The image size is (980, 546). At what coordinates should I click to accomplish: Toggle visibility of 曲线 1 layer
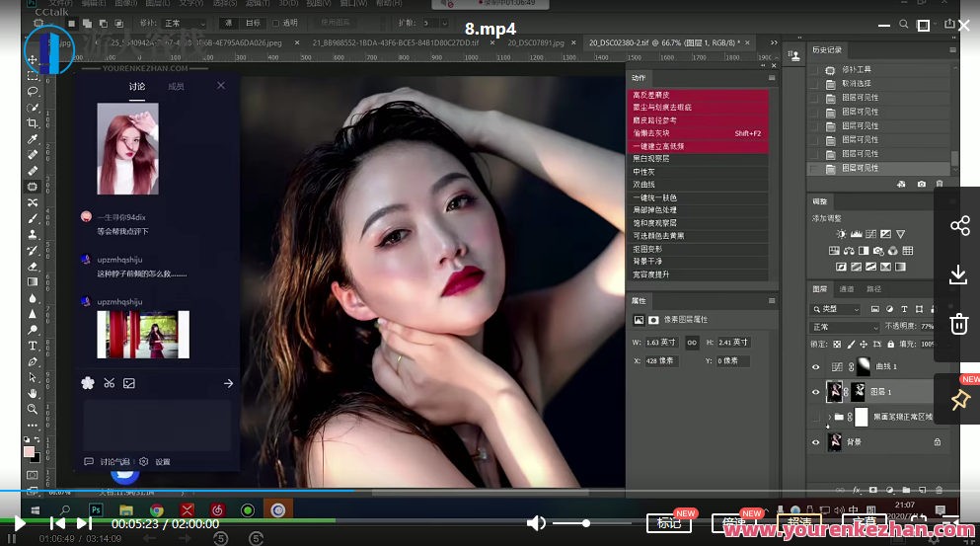(x=815, y=366)
